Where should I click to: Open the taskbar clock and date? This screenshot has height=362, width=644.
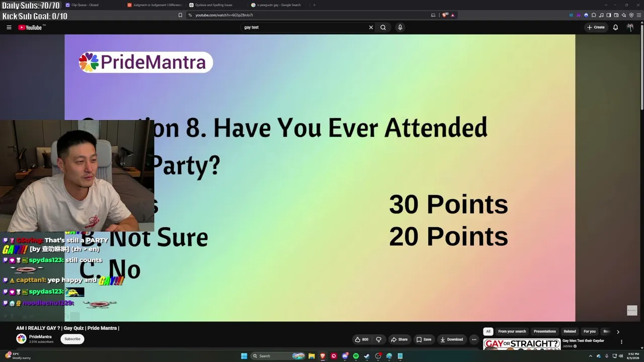[632, 356]
